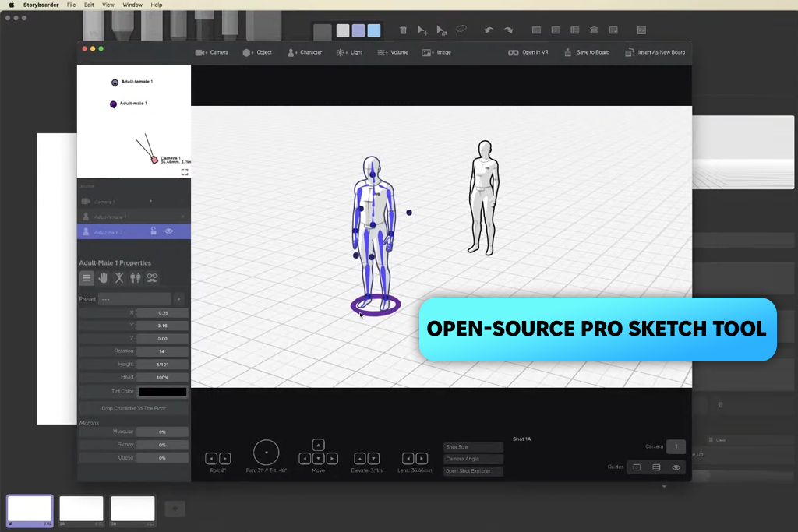This screenshot has height=532, width=798.
Task: Click Open Shot Explorer button
Action: (473, 471)
